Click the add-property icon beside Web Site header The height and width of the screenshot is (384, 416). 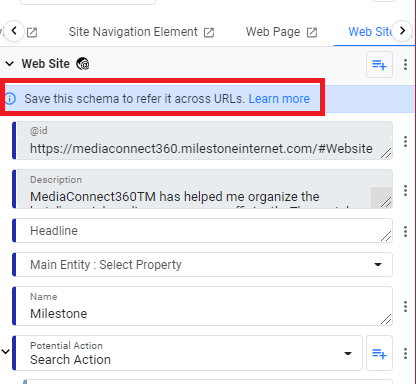tap(379, 64)
